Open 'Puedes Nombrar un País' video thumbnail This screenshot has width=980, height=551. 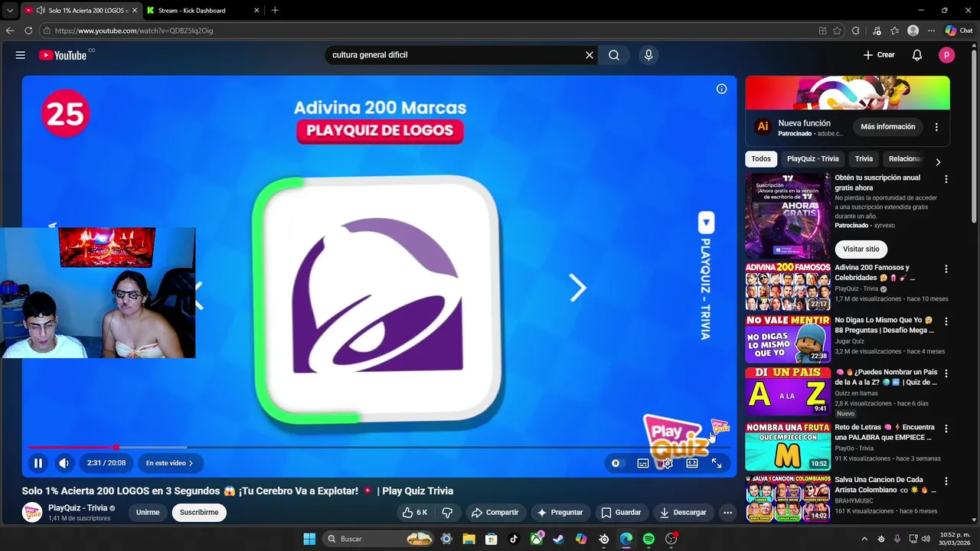click(788, 391)
